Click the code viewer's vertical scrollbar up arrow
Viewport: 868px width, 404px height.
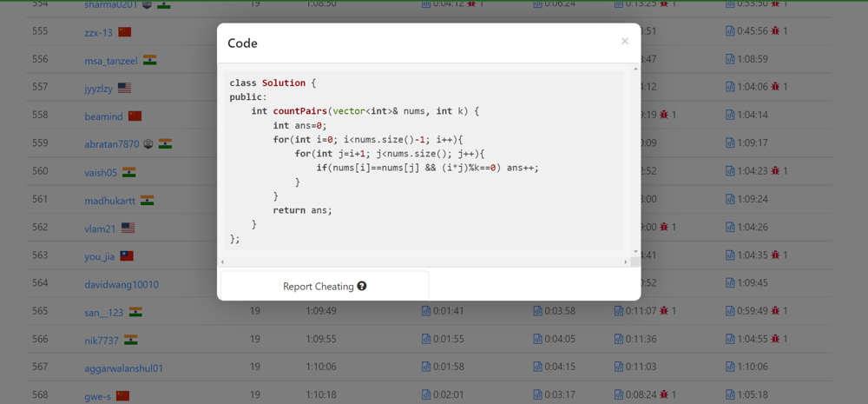(635, 68)
